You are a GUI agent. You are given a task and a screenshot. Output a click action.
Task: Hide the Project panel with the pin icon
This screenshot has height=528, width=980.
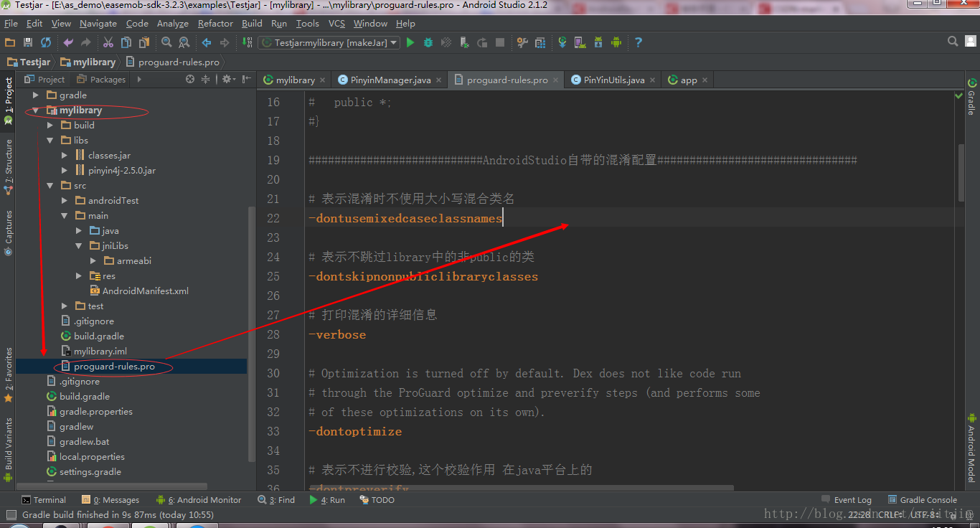coord(247,80)
